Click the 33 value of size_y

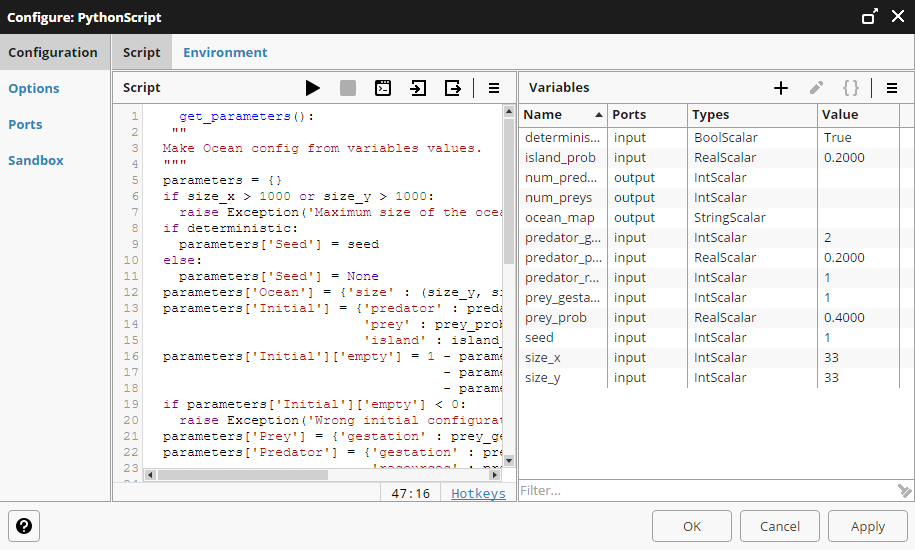[831, 378]
